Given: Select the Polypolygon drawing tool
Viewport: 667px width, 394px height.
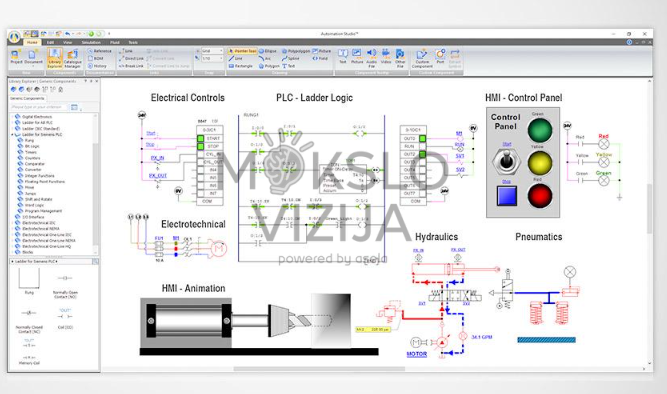Looking at the screenshot, I should click(x=296, y=51).
